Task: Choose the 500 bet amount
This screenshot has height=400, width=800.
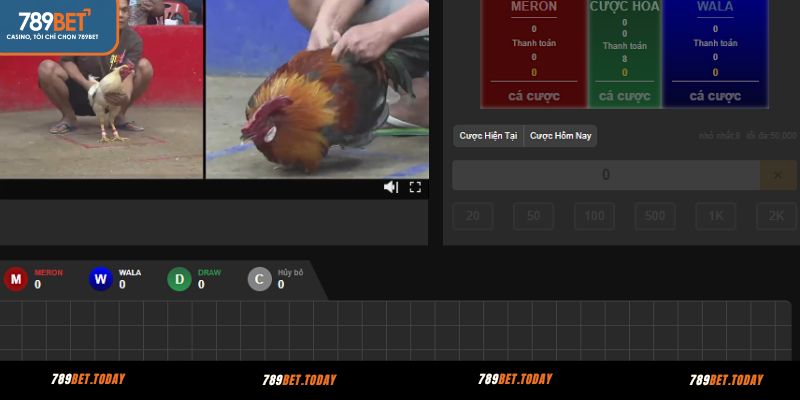Action: (655, 216)
